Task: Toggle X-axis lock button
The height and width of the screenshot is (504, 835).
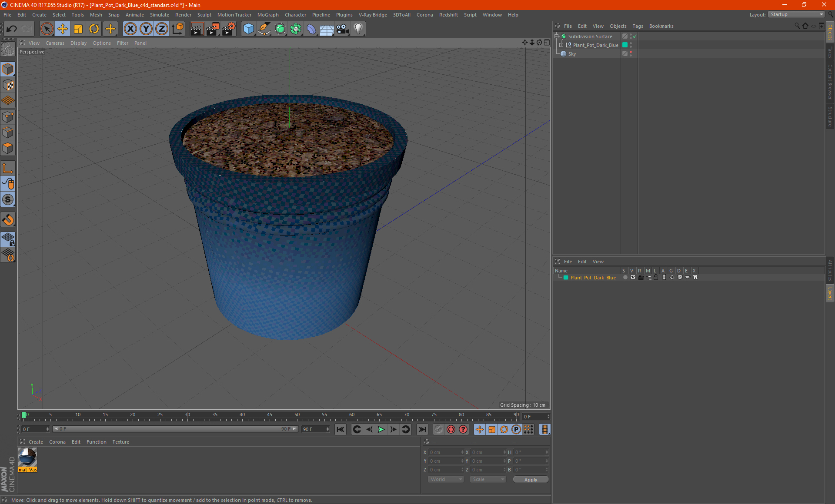Action: click(x=130, y=29)
